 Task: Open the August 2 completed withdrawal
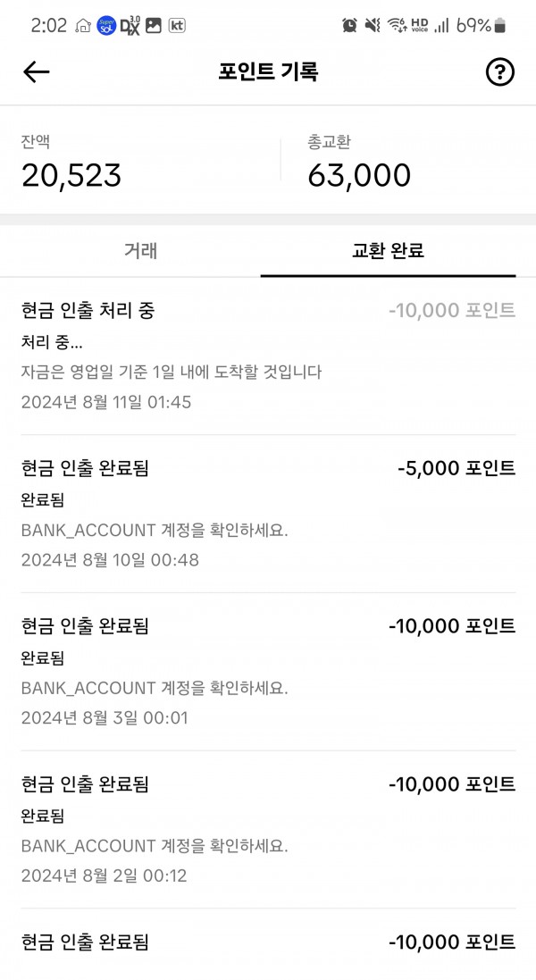pos(268,829)
